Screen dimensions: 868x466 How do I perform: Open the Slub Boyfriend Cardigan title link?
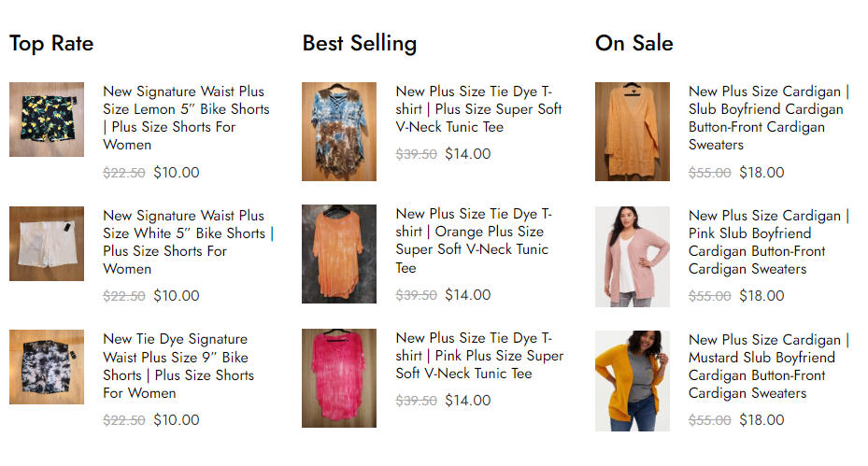769,118
